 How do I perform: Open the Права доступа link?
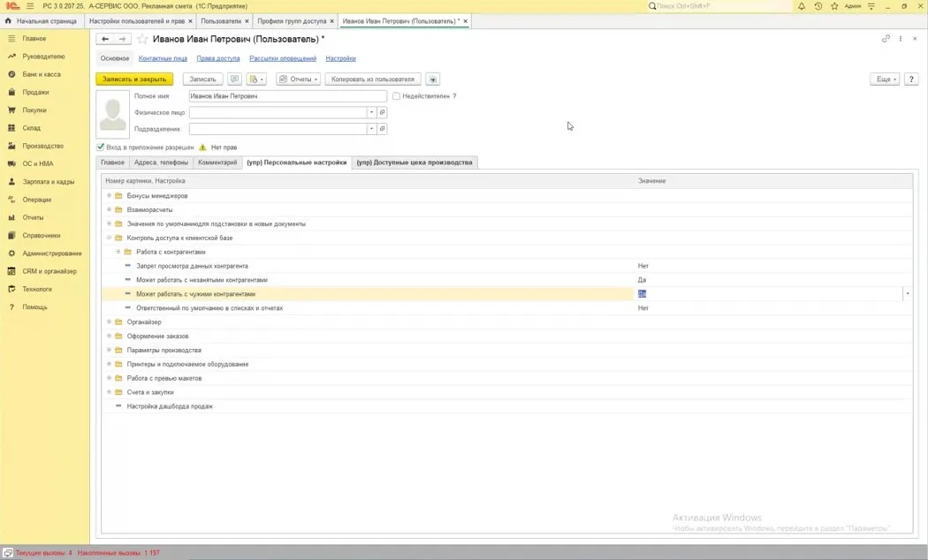pyautogui.click(x=218, y=58)
